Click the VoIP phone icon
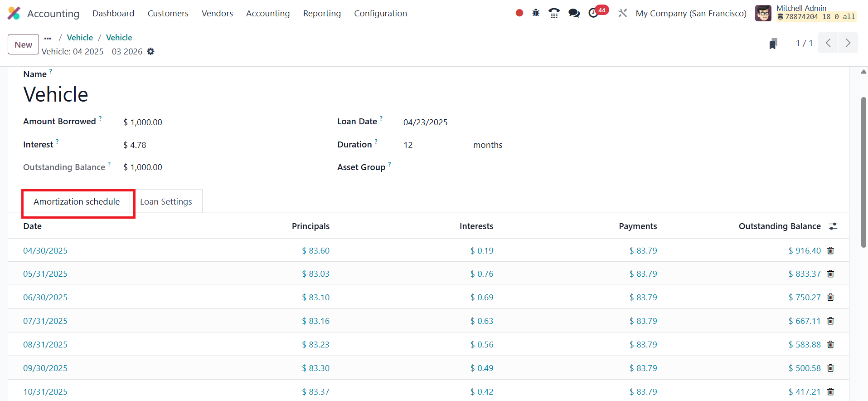This screenshot has height=401, width=868. point(554,13)
